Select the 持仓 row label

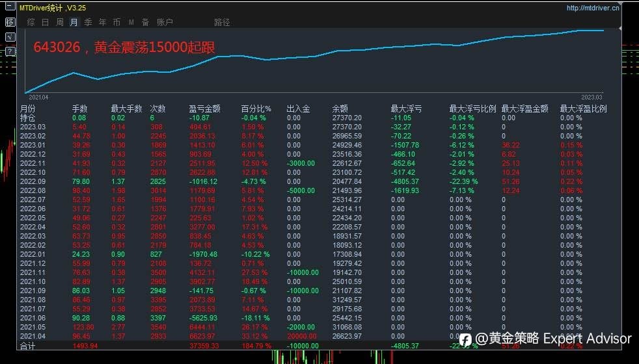coord(28,118)
